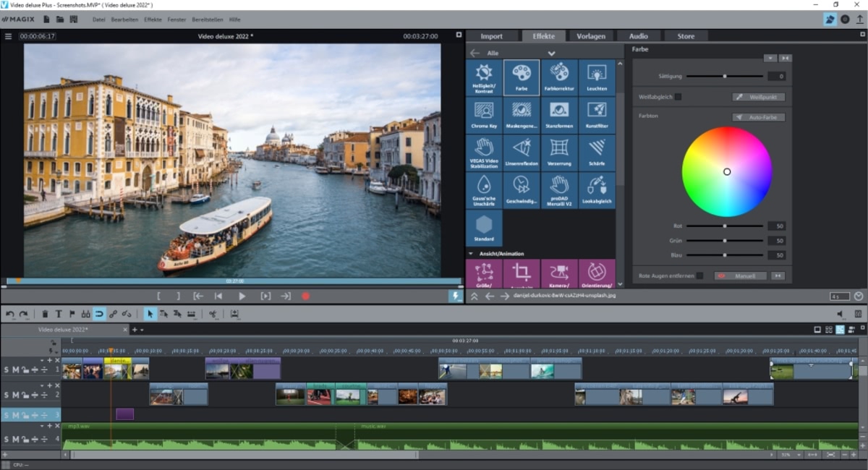Click the trash delete icon
Image resolution: width=868 pixels, height=470 pixels.
pos(45,314)
